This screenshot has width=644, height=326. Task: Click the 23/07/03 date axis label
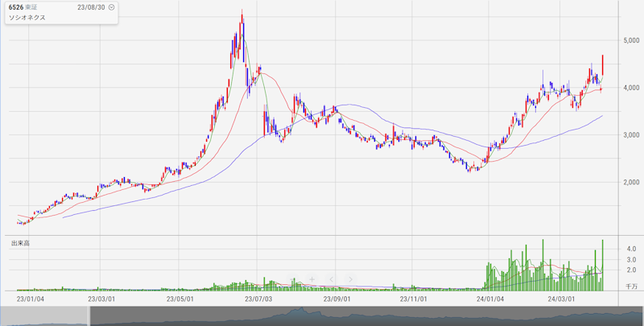click(x=258, y=299)
